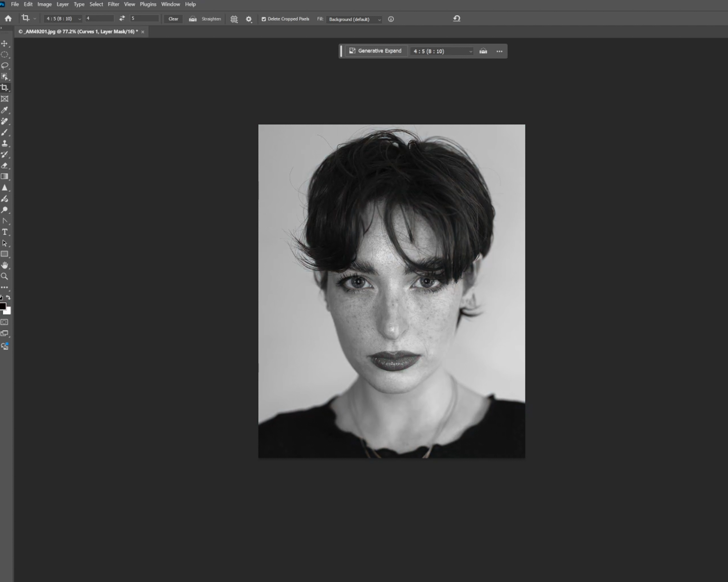Select the Hand tool
The height and width of the screenshot is (582, 728).
click(5, 265)
